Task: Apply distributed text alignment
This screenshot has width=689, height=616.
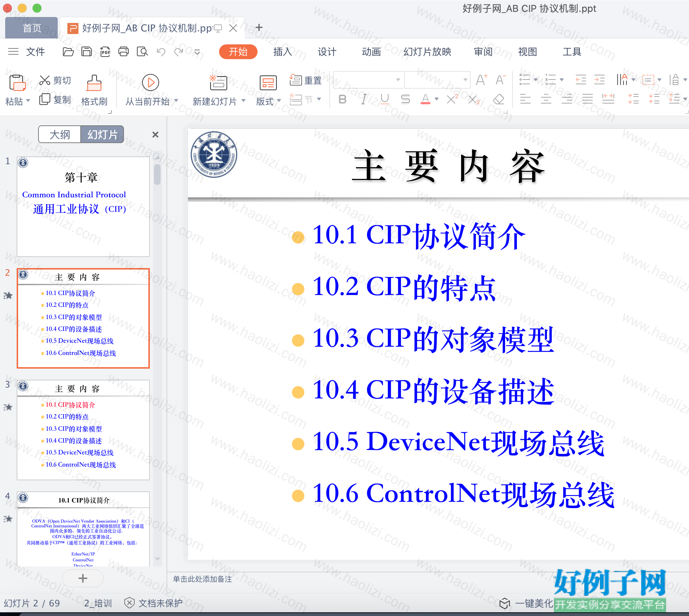Action: (x=608, y=99)
